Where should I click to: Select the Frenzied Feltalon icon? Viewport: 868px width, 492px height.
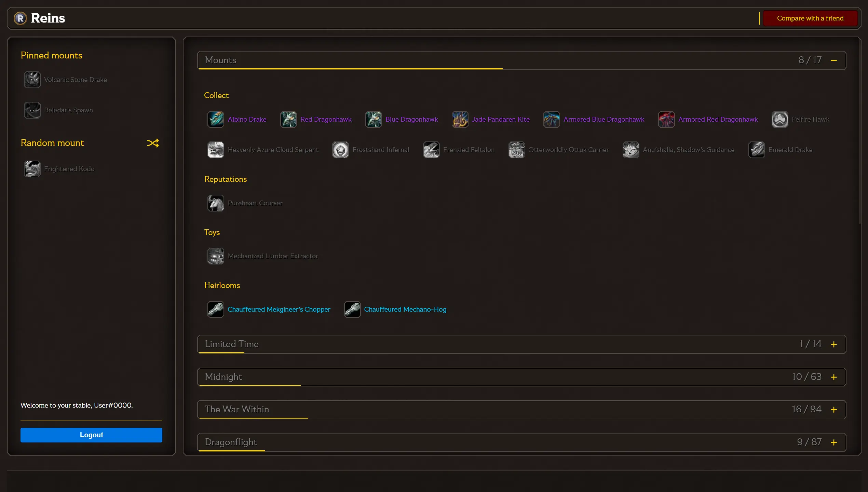pos(431,150)
